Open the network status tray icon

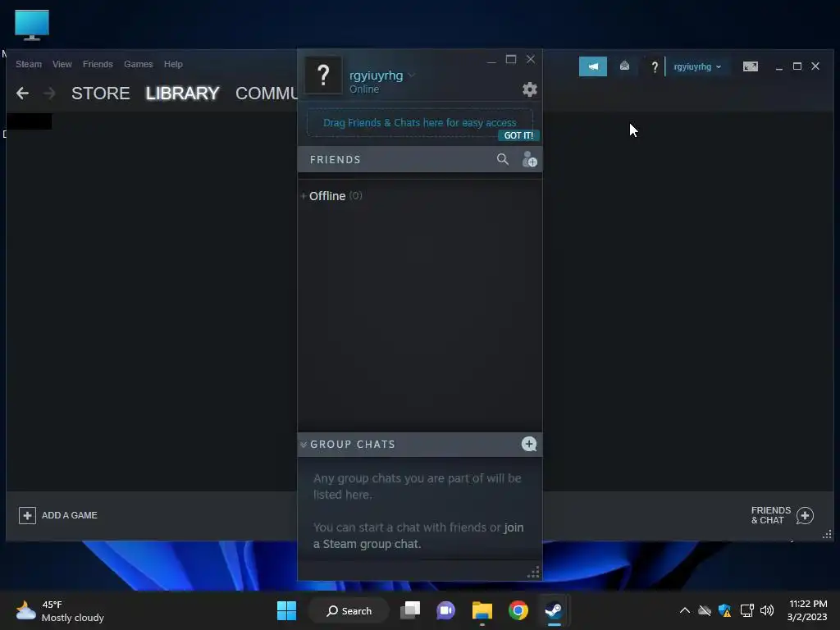[x=746, y=610]
